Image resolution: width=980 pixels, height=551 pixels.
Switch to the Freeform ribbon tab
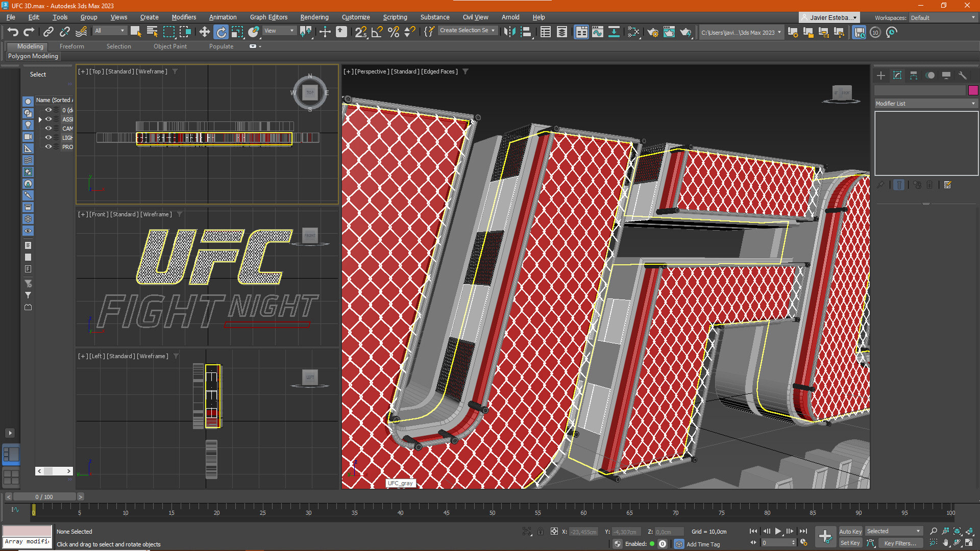(x=71, y=46)
